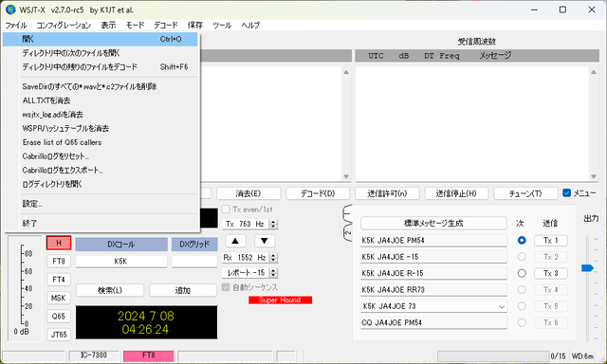Open the 保存 menu
The width and height of the screenshot is (607, 364).
coord(195,26)
